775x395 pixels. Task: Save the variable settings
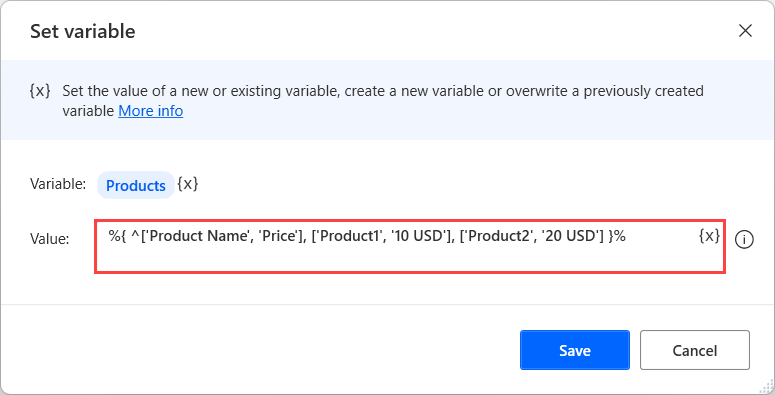pos(575,350)
